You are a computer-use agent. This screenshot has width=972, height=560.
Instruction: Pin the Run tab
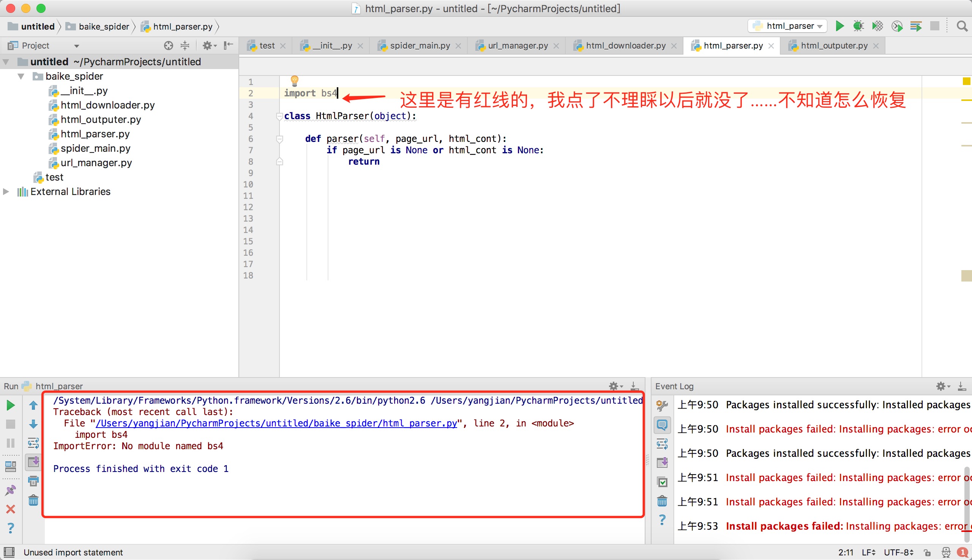pyautogui.click(x=11, y=491)
